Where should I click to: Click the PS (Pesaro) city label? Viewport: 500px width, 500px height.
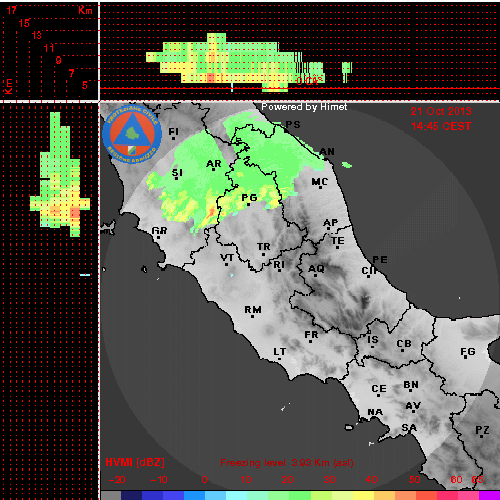[x=293, y=125]
